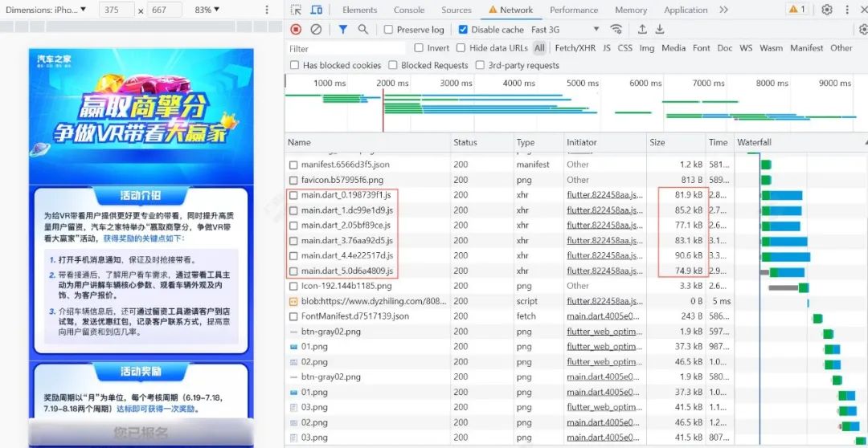868x448 pixels.
Task: Select the 01.png from flutter_web_optim row icon
Action: [294, 347]
